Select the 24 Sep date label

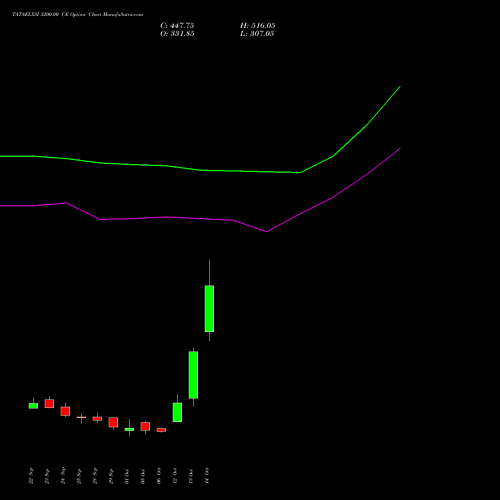pyautogui.click(x=63, y=476)
